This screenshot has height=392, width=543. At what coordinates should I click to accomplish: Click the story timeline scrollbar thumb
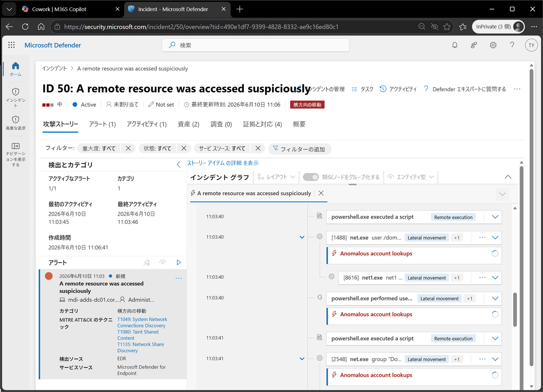[515, 309]
